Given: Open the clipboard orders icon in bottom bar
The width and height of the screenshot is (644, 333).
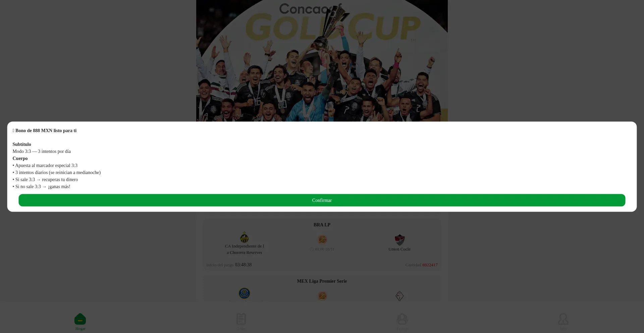Looking at the screenshot, I should tap(241, 319).
